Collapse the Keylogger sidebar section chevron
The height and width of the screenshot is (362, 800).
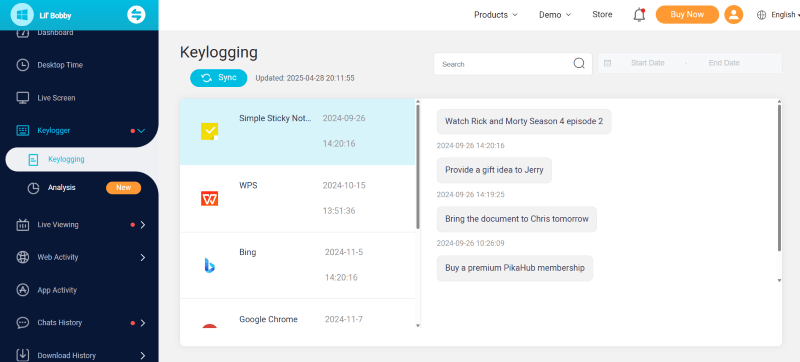pos(142,131)
